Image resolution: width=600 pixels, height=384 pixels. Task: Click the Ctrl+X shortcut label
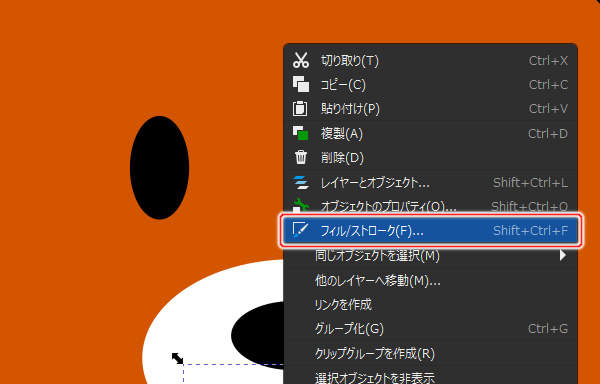pos(548,60)
